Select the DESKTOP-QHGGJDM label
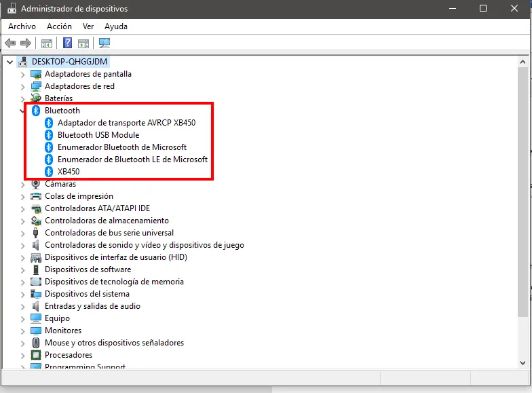Image resolution: width=532 pixels, height=393 pixels. point(69,61)
